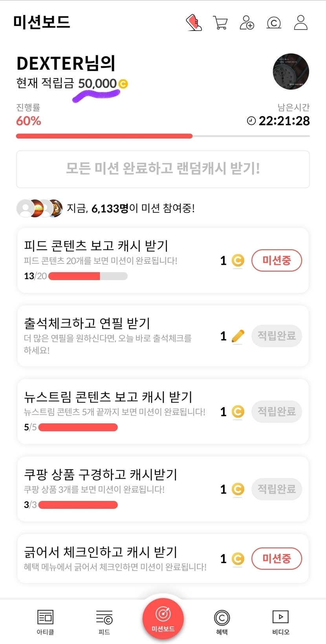Image resolution: width=326 pixels, height=644 pixels.
Task: Open my profile page icon
Action: pos(301,23)
